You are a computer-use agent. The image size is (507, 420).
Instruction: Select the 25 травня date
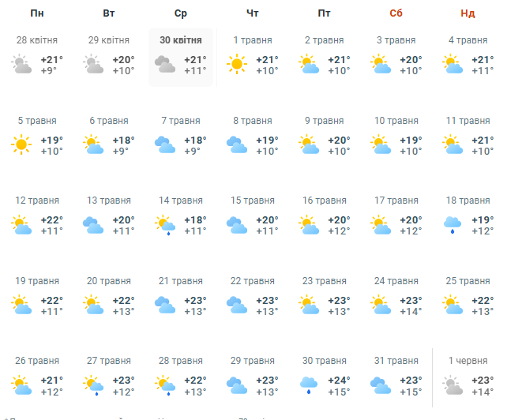468,281
